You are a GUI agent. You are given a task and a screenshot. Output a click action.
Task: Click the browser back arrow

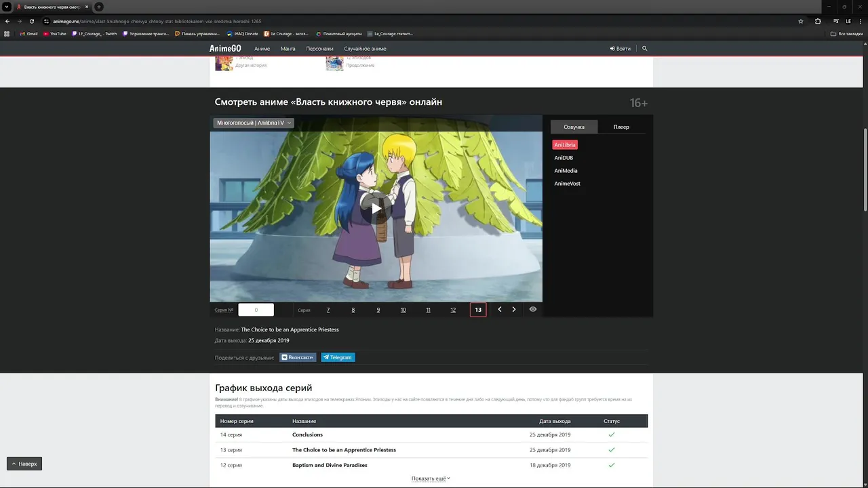[x=7, y=21]
